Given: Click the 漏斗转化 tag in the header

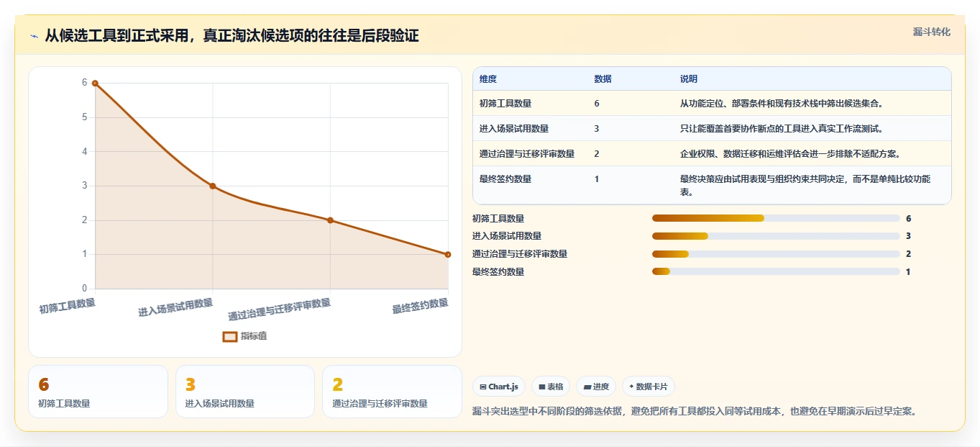Looking at the screenshot, I should (932, 32).
